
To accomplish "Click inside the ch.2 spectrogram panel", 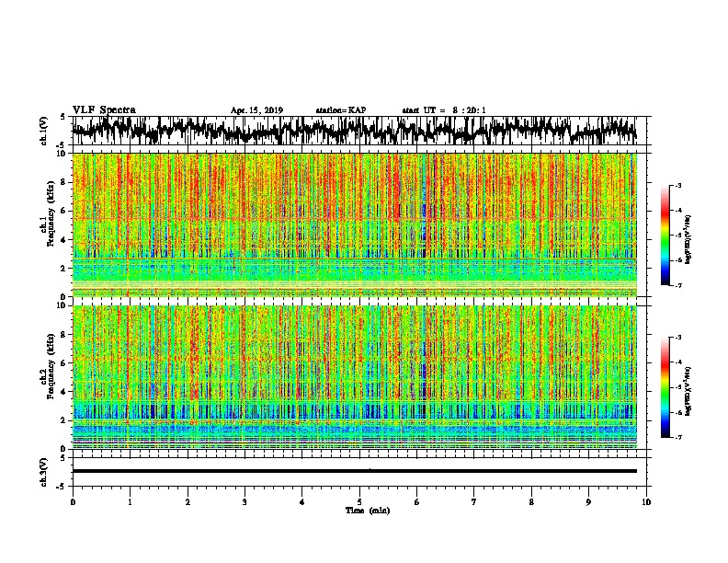I will 354,377.
